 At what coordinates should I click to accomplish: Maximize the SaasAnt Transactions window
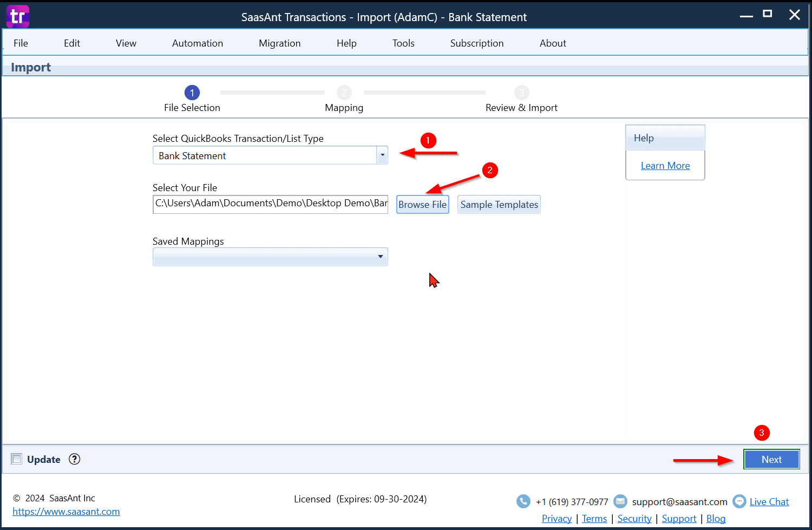coord(768,14)
